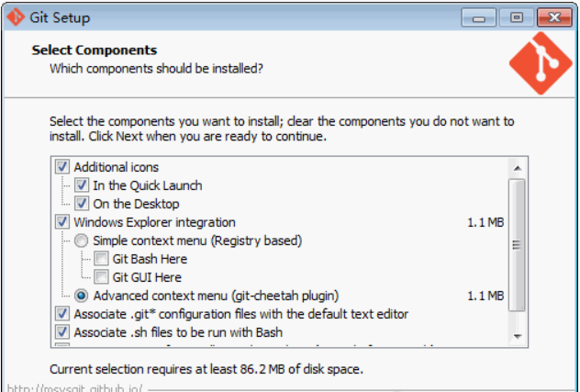Check the Git GUI Here checkbox

coord(100,277)
